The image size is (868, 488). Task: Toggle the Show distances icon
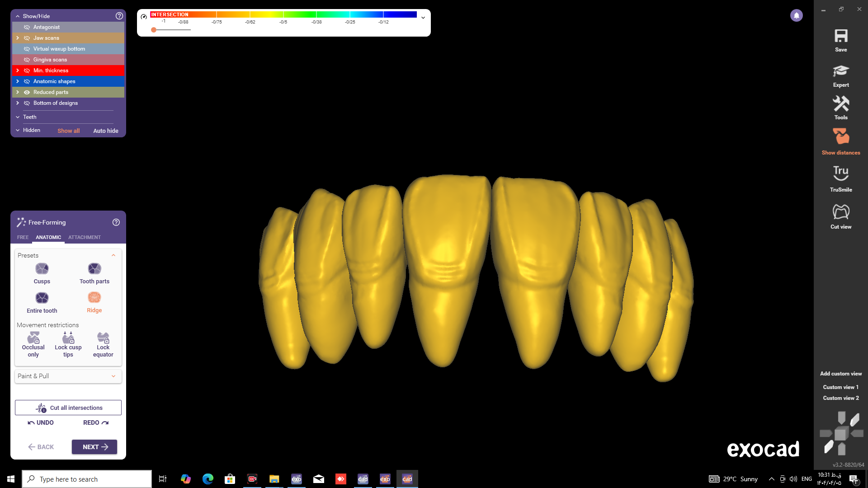tap(840, 136)
